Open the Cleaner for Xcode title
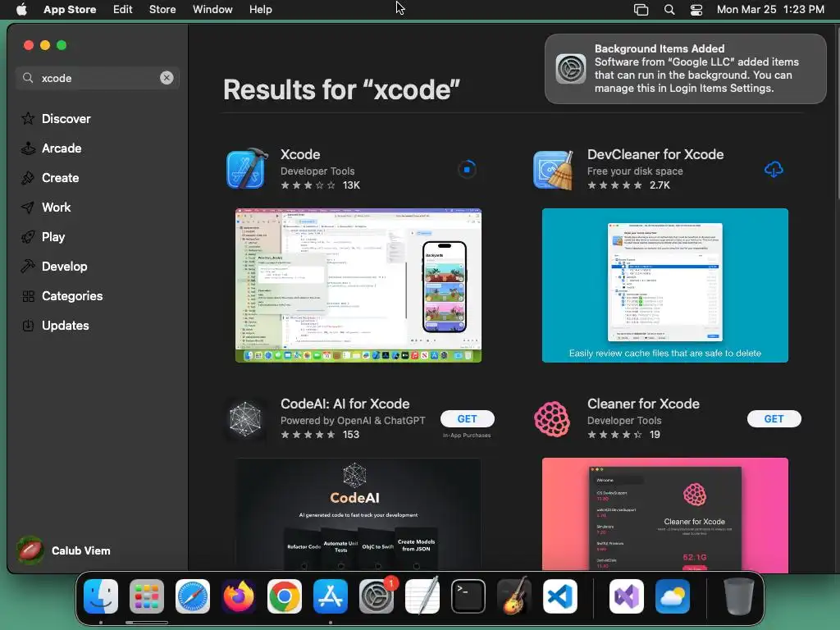840x630 pixels. coord(643,404)
